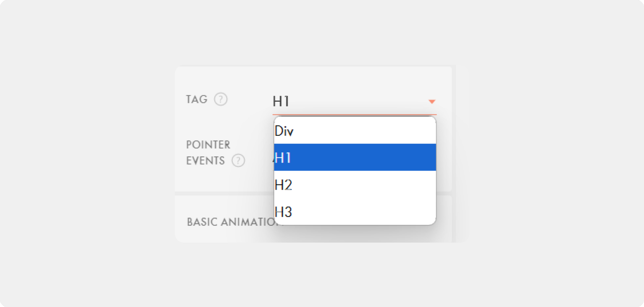This screenshot has width=644, height=307.
Task: Choose Div from the tag list
Action: (x=355, y=131)
